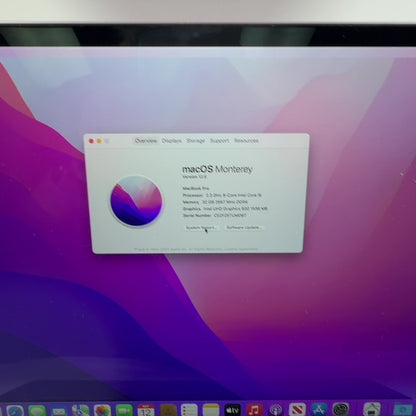Open Notes app in dock
This screenshot has height=416, width=416.
(211, 411)
